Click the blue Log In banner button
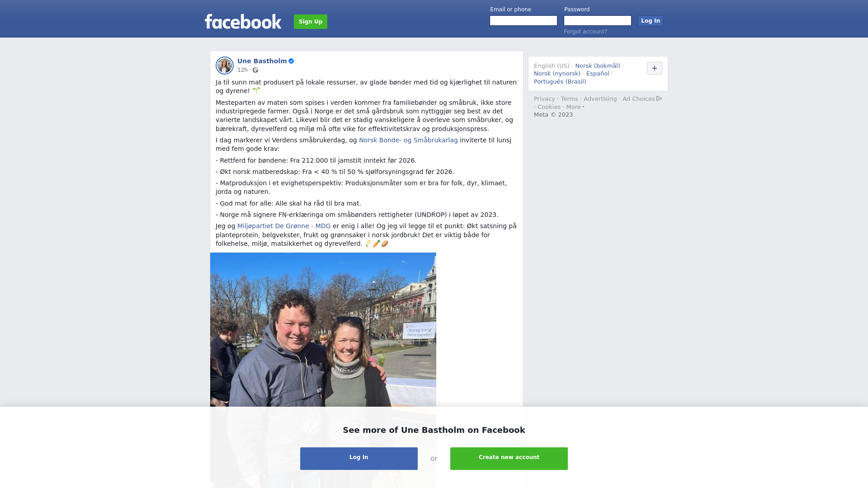This screenshot has height=488, width=868. 359,459
